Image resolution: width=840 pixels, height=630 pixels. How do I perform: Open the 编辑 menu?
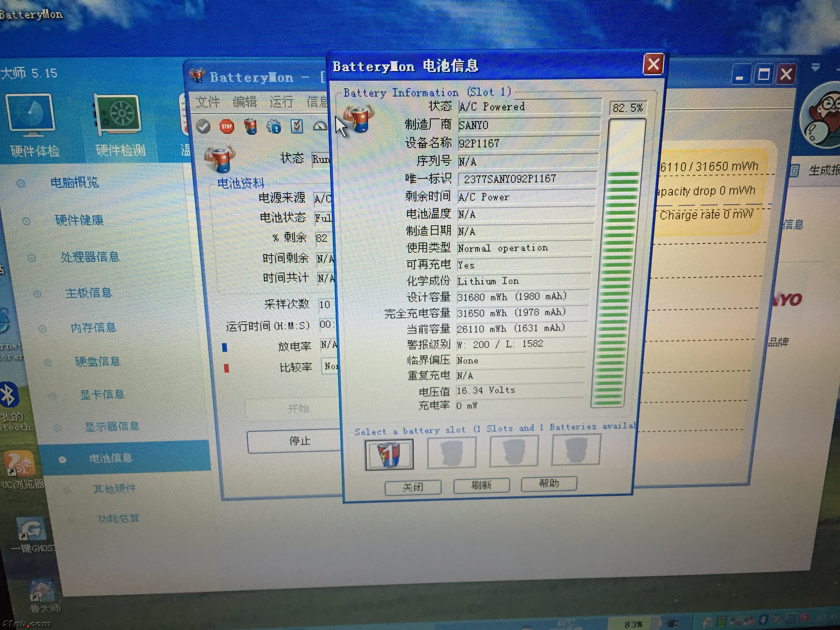point(244,102)
